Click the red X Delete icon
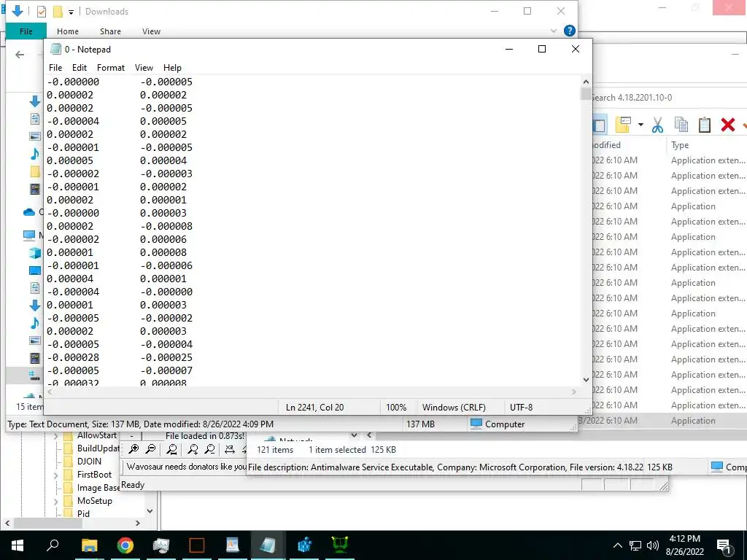This screenshot has width=747, height=560. point(727,125)
